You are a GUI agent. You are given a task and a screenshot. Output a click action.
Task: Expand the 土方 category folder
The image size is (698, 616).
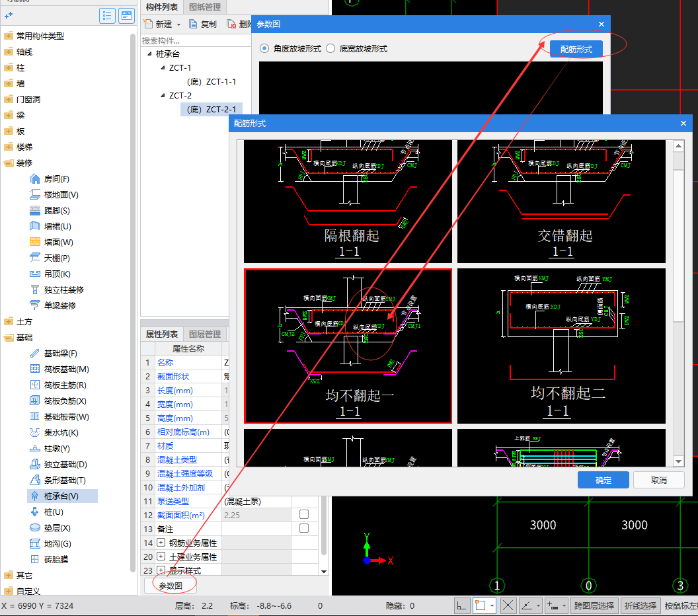tap(9, 321)
